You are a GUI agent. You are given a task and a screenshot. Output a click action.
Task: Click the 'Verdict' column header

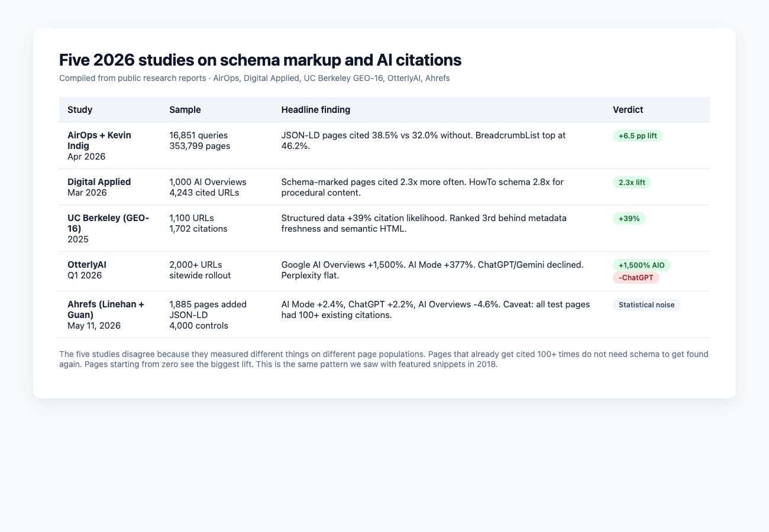(628, 109)
